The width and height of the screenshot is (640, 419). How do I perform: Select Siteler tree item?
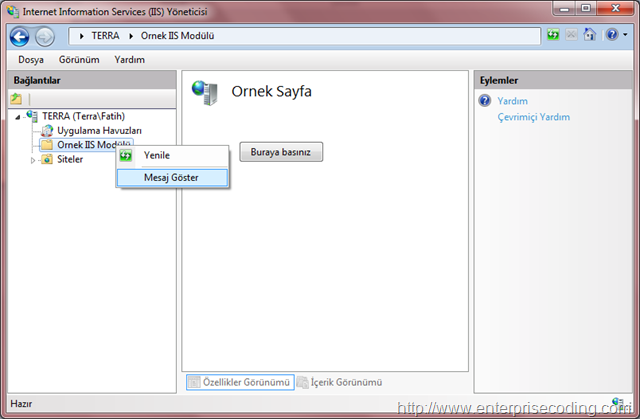pyautogui.click(x=70, y=159)
